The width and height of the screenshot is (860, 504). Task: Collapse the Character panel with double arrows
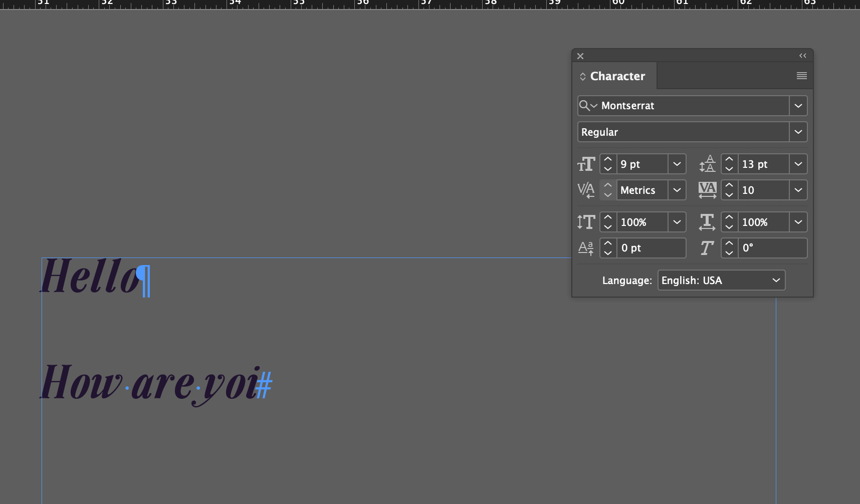coord(802,56)
